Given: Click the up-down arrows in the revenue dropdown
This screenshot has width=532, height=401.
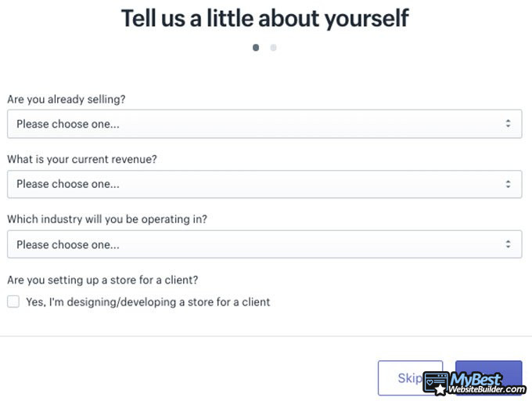Looking at the screenshot, I should point(508,184).
